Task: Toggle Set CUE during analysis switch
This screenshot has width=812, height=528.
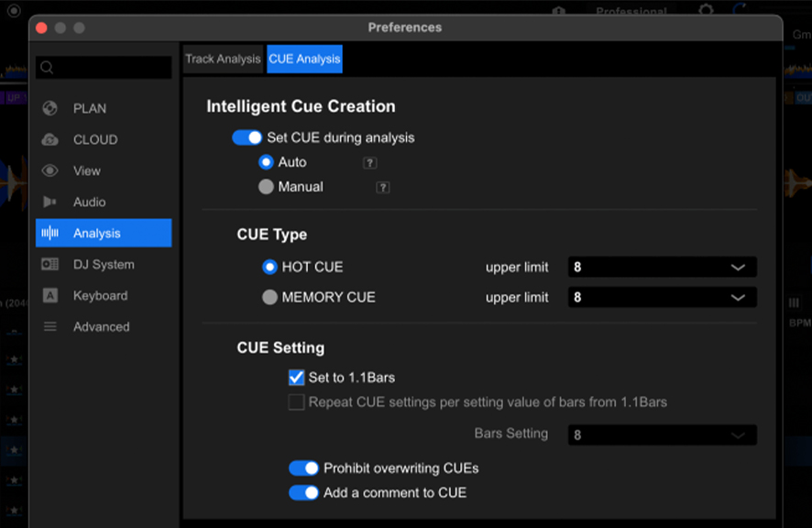Action: tap(247, 137)
